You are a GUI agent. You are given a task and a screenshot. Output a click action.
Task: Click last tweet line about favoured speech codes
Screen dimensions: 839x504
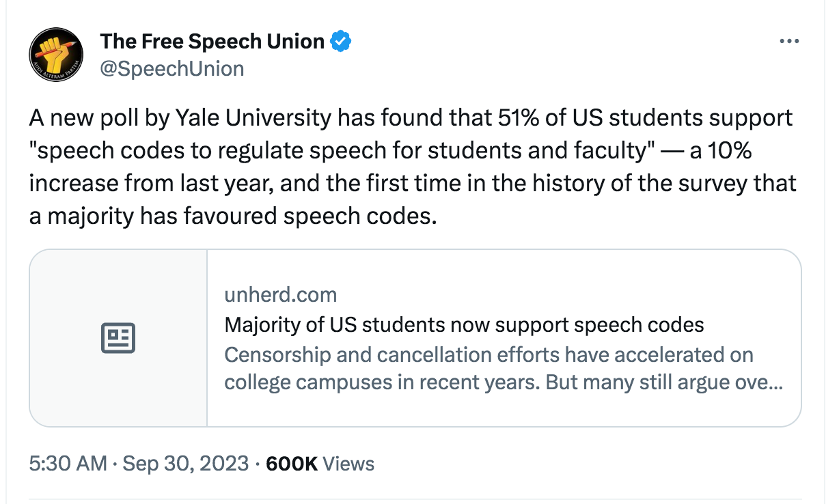232,217
